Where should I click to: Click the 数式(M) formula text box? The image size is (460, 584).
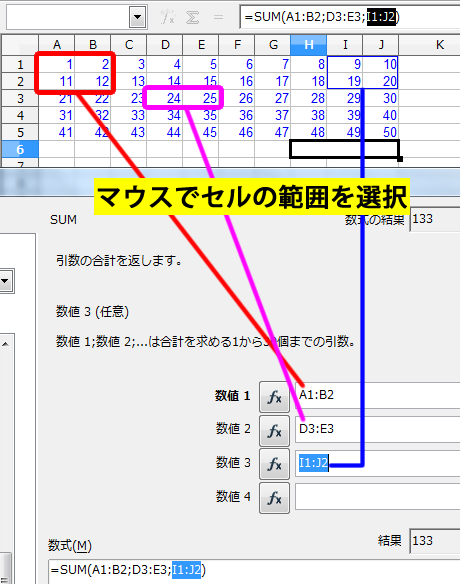[254, 571]
